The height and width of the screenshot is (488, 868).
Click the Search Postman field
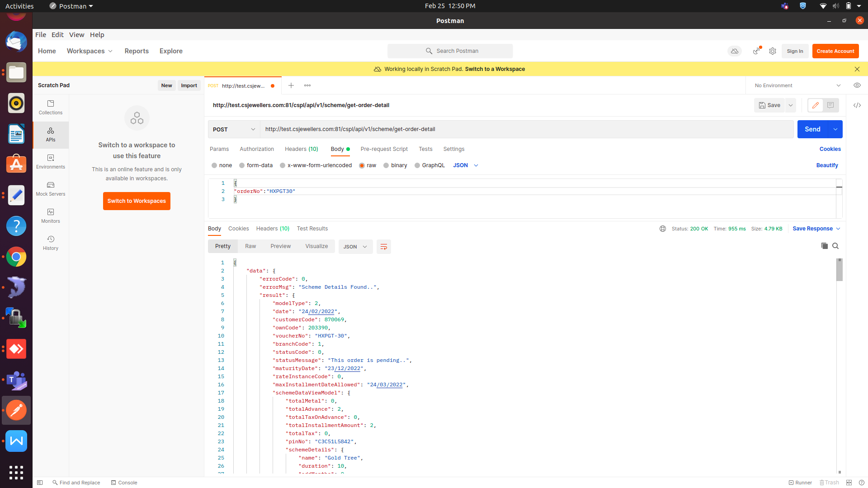(x=450, y=51)
